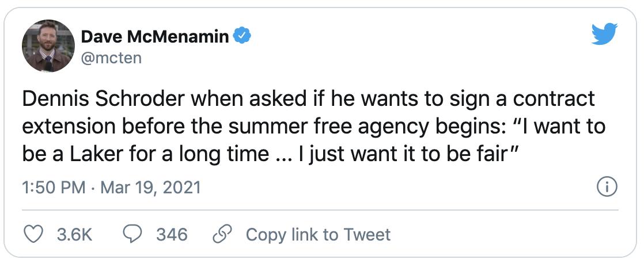Open the Dave McMenamin display name link
The width and height of the screenshot is (644, 267).
tap(156, 37)
